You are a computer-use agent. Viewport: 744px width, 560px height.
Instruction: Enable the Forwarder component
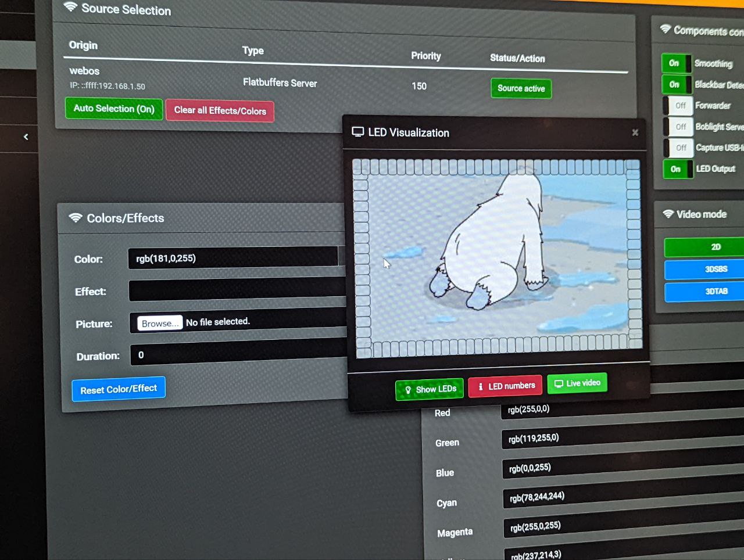tap(678, 105)
